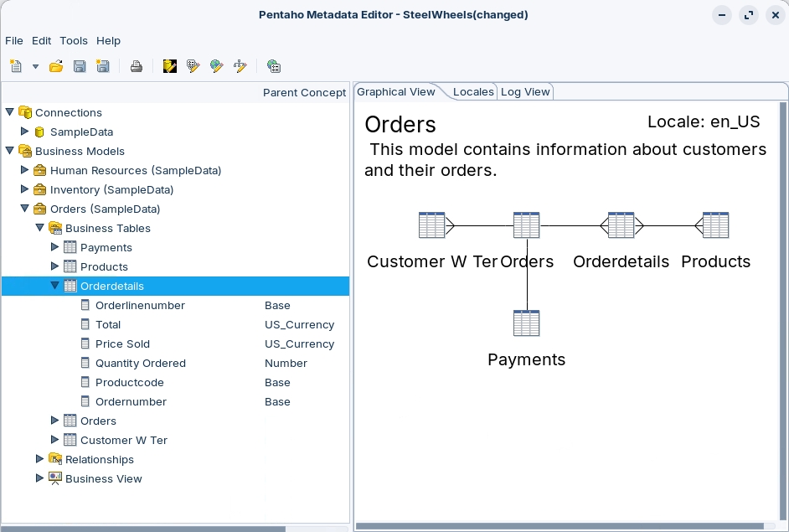Screen dimensions: 789x532
Task: Click the Open folder toolbar icon
Action: pos(56,66)
